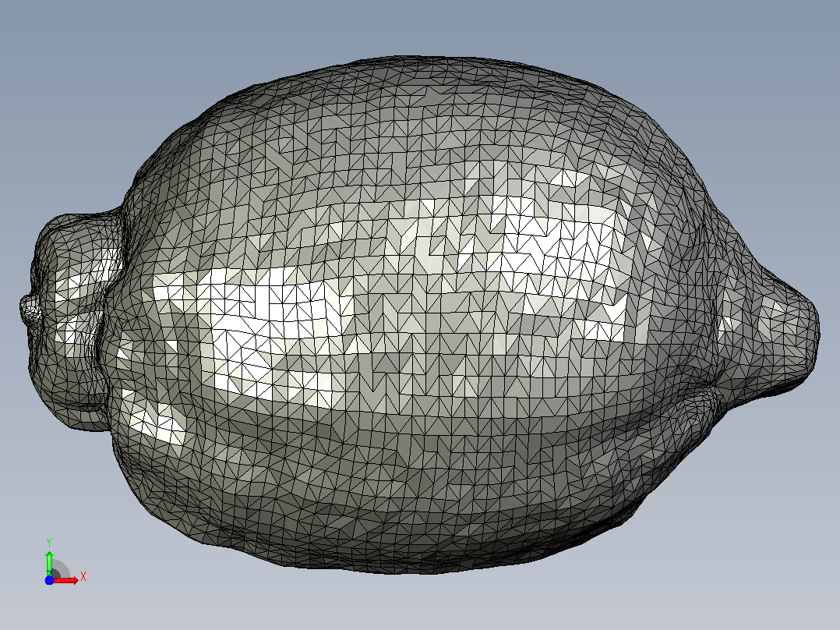
Task: Click the green Y axis arrow of the triad
Action: pos(49,563)
